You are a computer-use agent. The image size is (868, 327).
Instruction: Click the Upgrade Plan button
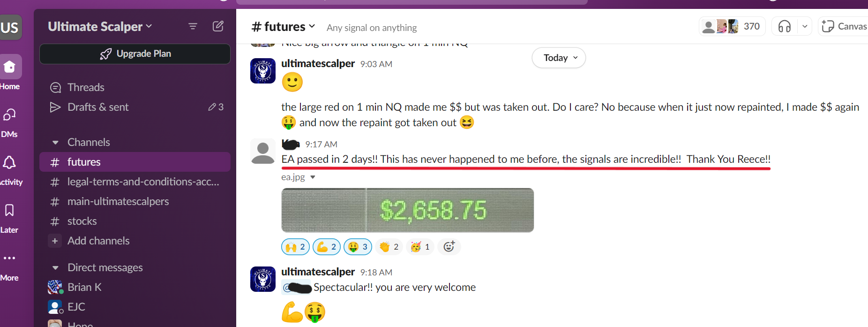pos(135,54)
